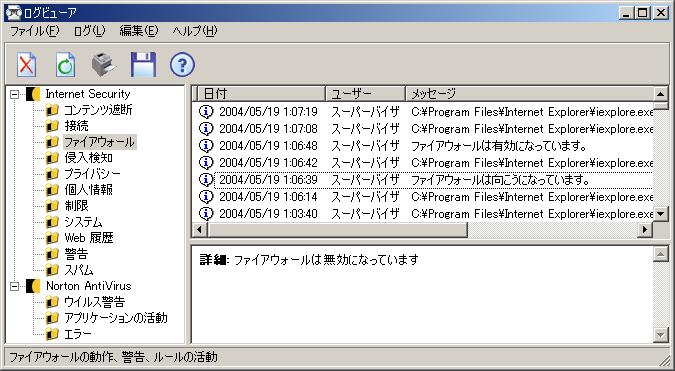The image size is (675, 371).
Task: Click folder icon beside 接続
Action: click(x=52, y=126)
